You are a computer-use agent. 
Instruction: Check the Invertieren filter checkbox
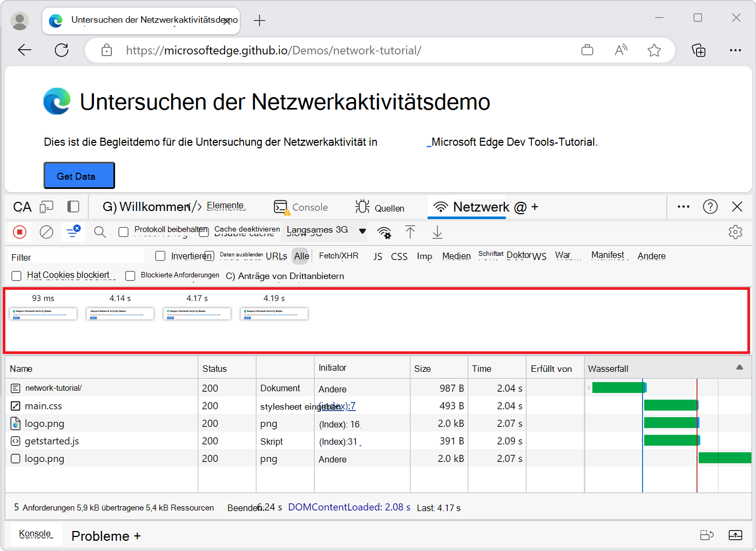coord(160,256)
